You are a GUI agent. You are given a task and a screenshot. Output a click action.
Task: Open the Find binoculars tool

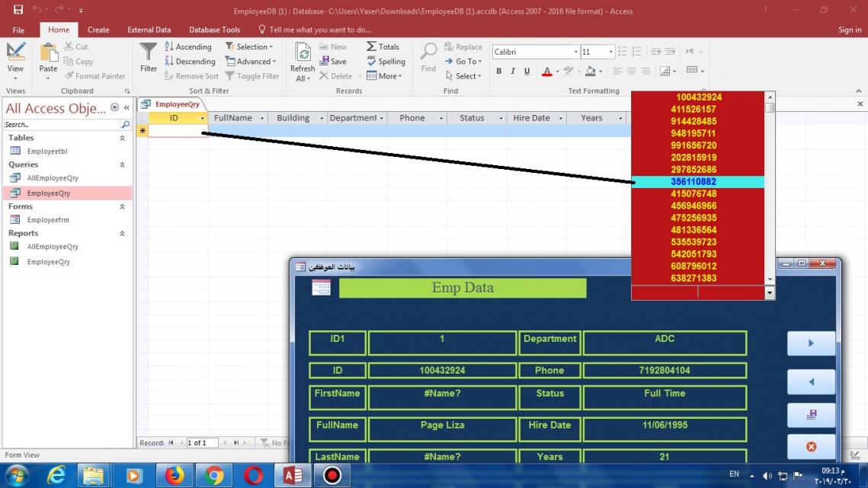click(x=428, y=58)
